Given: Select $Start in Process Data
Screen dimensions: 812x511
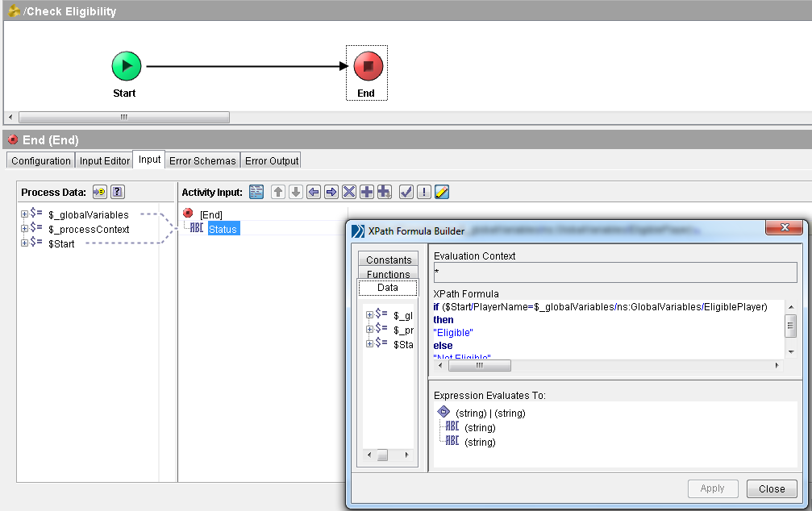Looking at the screenshot, I should pyautogui.click(x=61, y=244).
